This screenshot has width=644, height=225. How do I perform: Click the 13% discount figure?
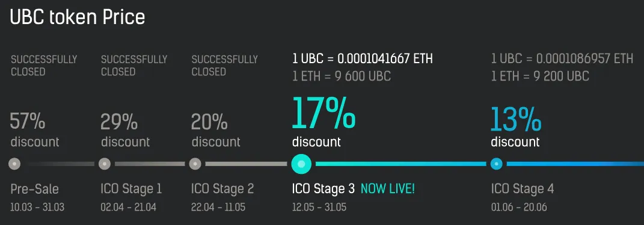[516, 119]
